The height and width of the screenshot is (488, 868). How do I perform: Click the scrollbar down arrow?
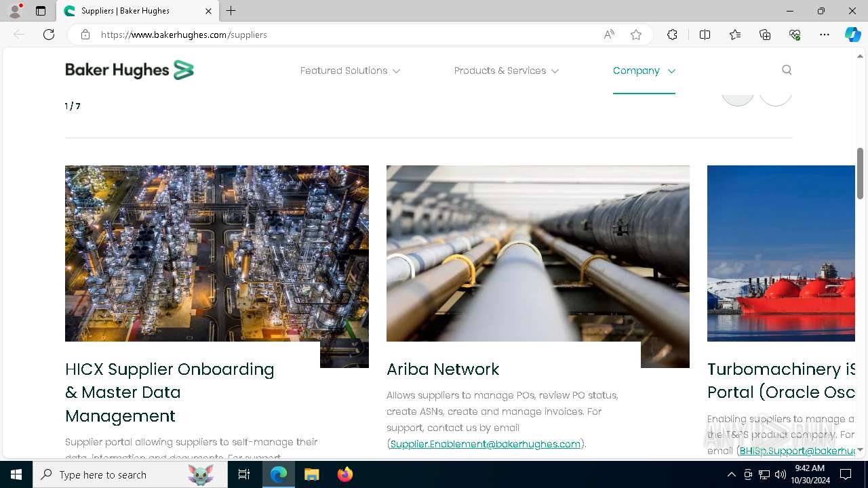(x=860, y=450)
